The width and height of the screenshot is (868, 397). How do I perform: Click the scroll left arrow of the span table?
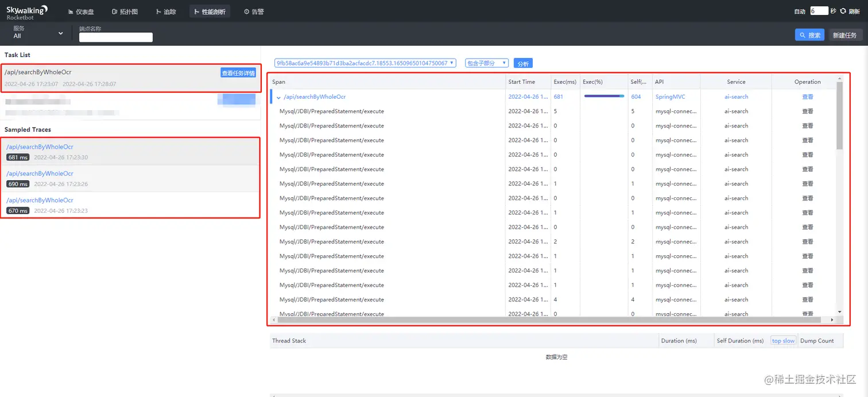point(273,320)
